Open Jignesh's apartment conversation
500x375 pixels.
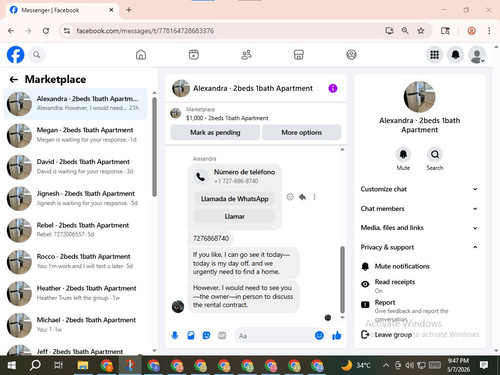tap(75, 198)
